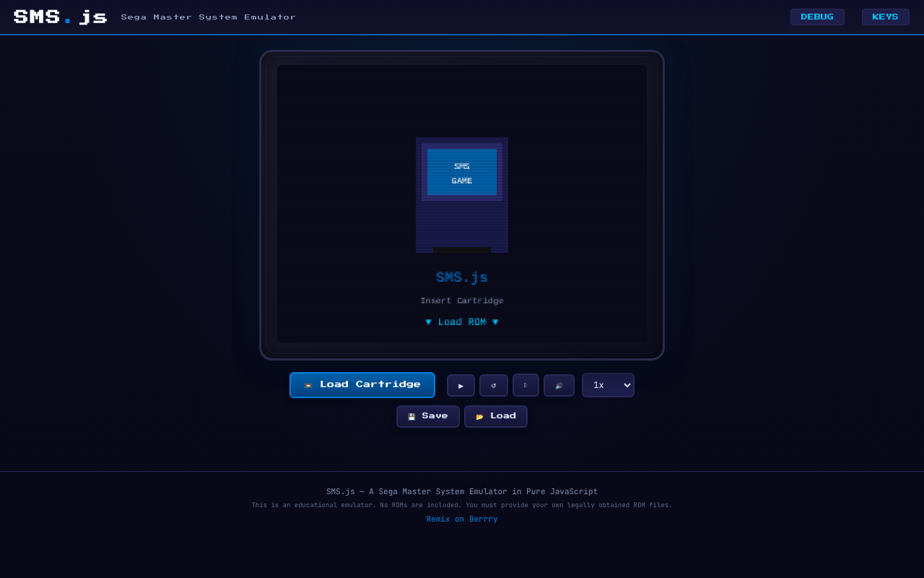Toggle sound with the speaker icon
Image resolution: width=924 pixels, height=578 pixels.
[x=559, y=385]
